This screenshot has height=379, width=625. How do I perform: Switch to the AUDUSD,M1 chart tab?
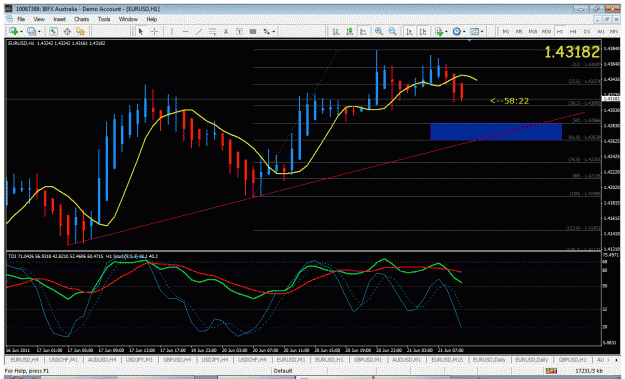(x=406, y=360)
